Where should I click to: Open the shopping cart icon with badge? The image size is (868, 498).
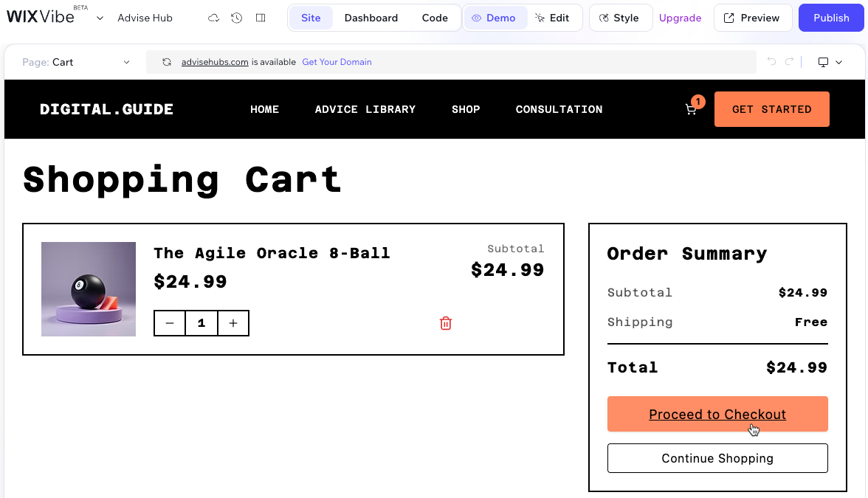click(691, 109)
